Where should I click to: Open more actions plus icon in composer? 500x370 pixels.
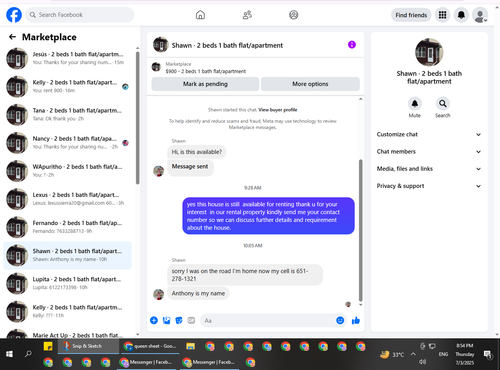pos(154,320)
